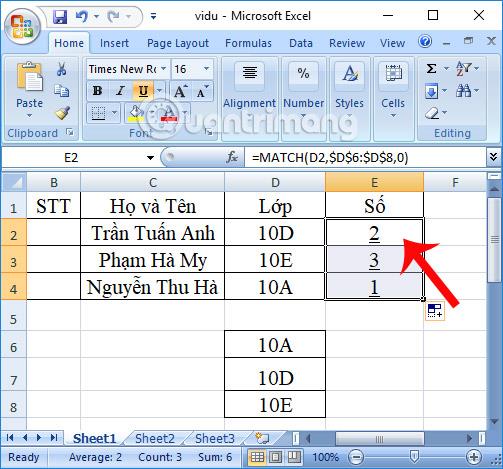
Task: Select cell containing Trần Tuấn Anh
Action: pos(153,233)
